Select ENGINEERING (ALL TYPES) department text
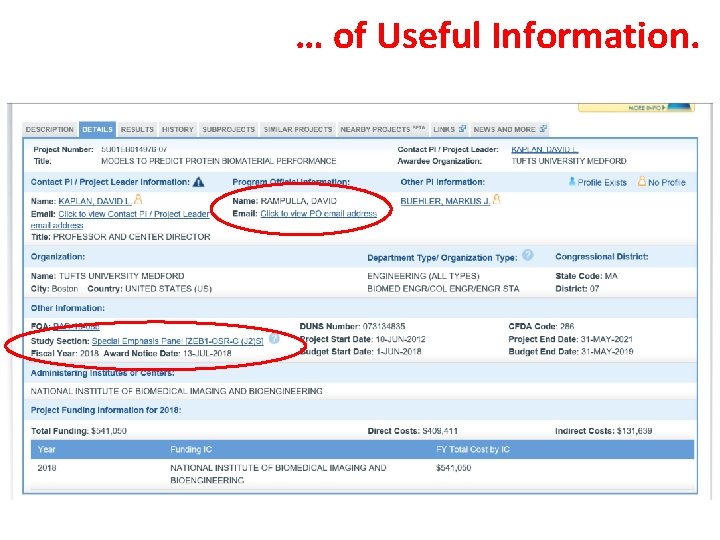720x540 pixels. click(423, 276)
